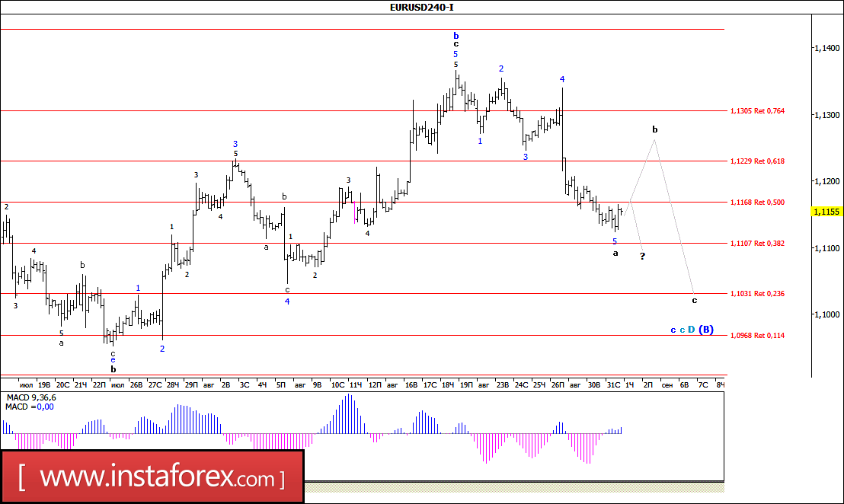Image resolution: width=844 pixels, height=504 pixels.
Task: Select the 1,1200 price axis tick
Action: pos(826,182)
